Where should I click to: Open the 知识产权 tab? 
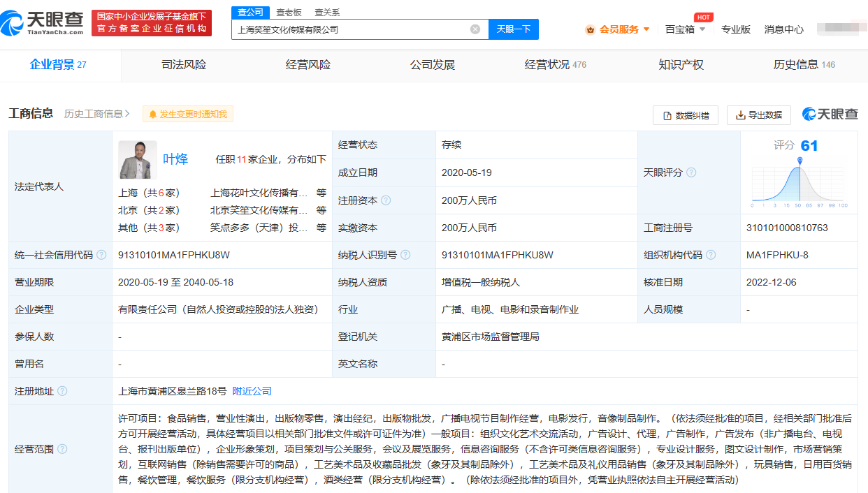click(681, 65)
